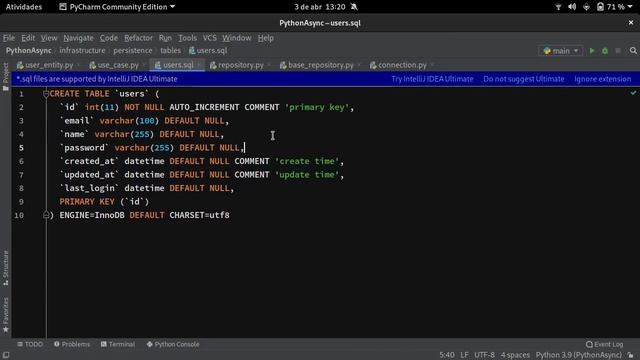640x360 pixels.
Task: Click the LF line separator in the status bar
Action: point(464,355)
